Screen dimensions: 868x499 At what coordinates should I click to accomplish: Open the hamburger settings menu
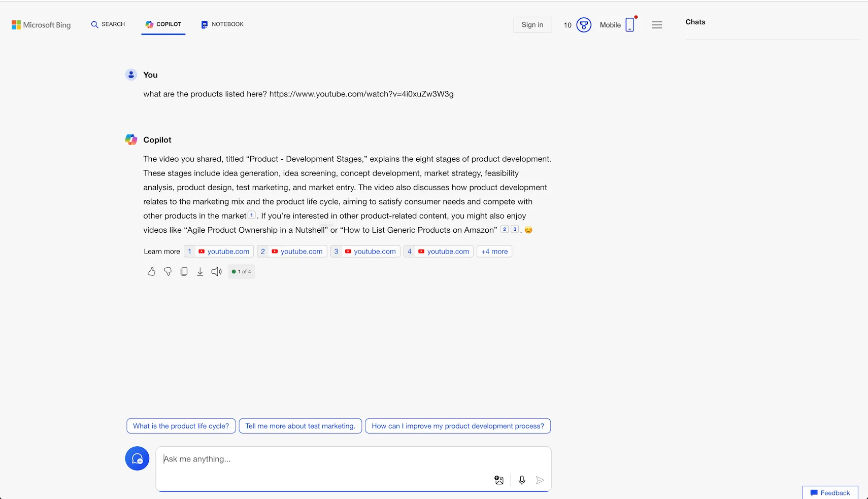[x=657, y=25]
